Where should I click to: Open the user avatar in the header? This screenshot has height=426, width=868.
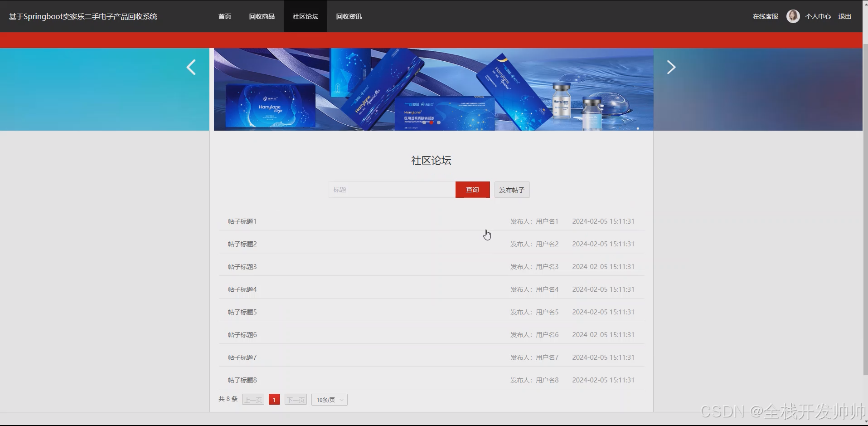(793, 16)
